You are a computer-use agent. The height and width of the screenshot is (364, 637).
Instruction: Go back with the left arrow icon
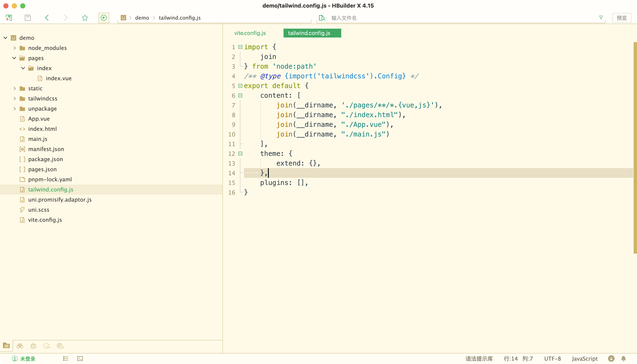click(x=47, y=18)
